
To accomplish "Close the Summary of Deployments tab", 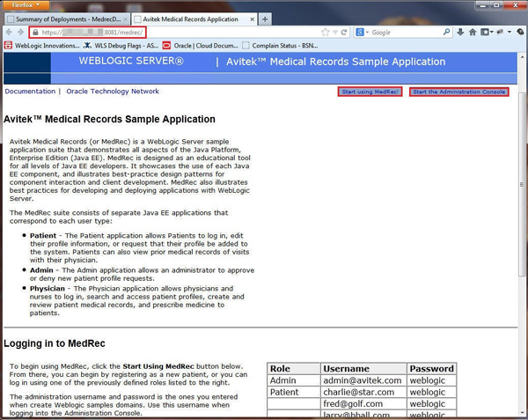I will [125, 19].
